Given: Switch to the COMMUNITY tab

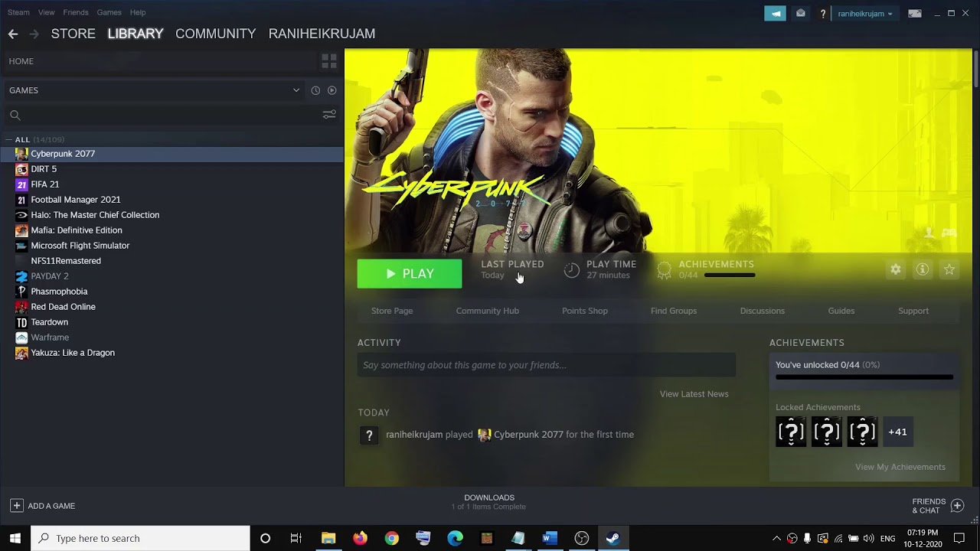Looking at the screenshot, I should (x=216, y=34).
